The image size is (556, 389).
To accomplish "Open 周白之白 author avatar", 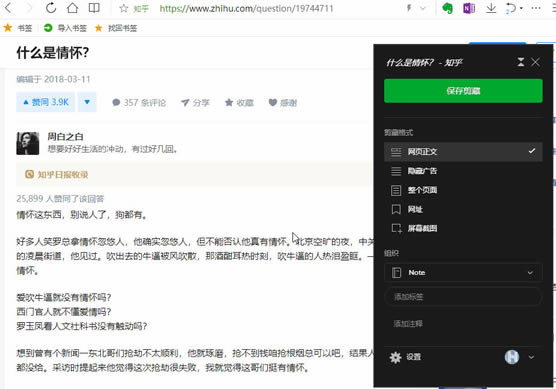I will point(28,143).
